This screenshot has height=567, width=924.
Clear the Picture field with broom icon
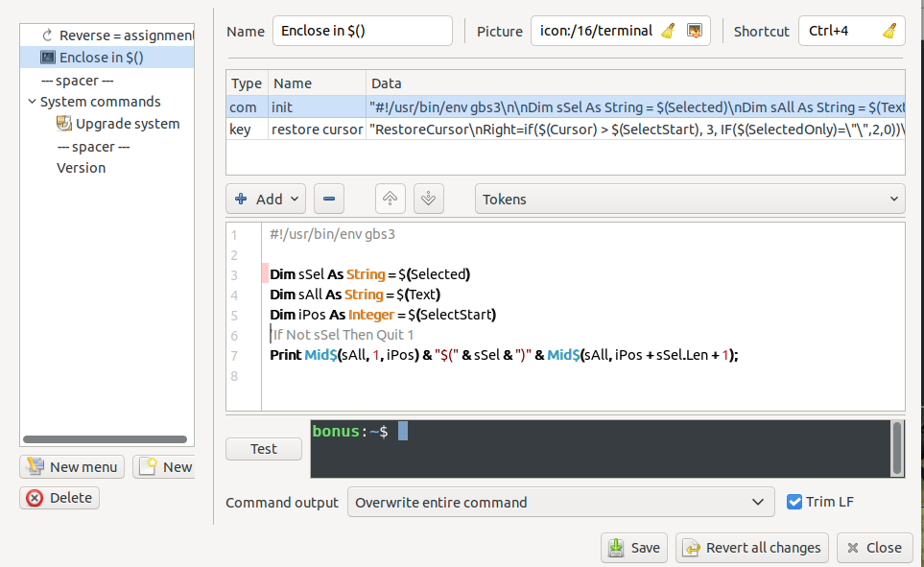coord(669,31)
